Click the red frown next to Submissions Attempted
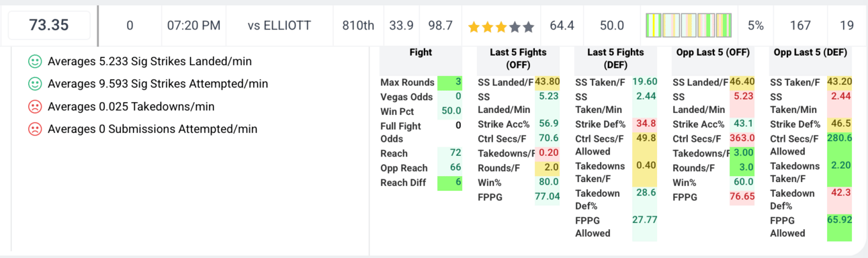 [x=35, y=129]
